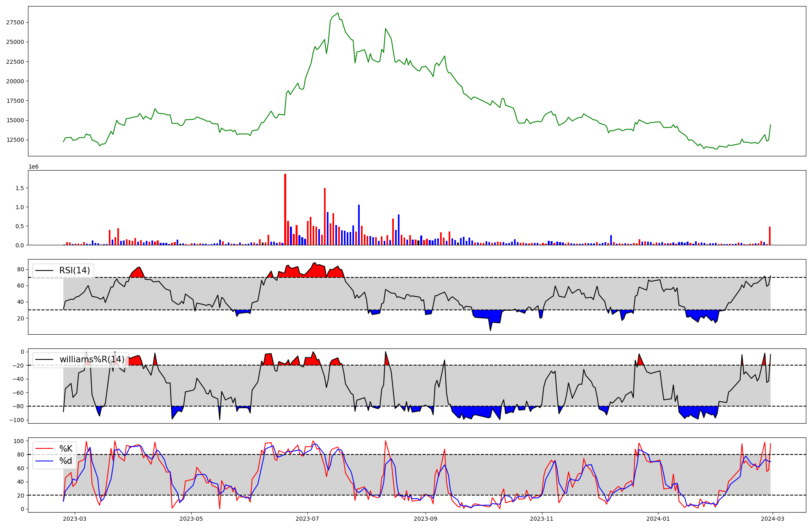This screenshot has width=812, height=528.
Task: Click the 2024-01 x-axis date label
Action: (658, 519)
